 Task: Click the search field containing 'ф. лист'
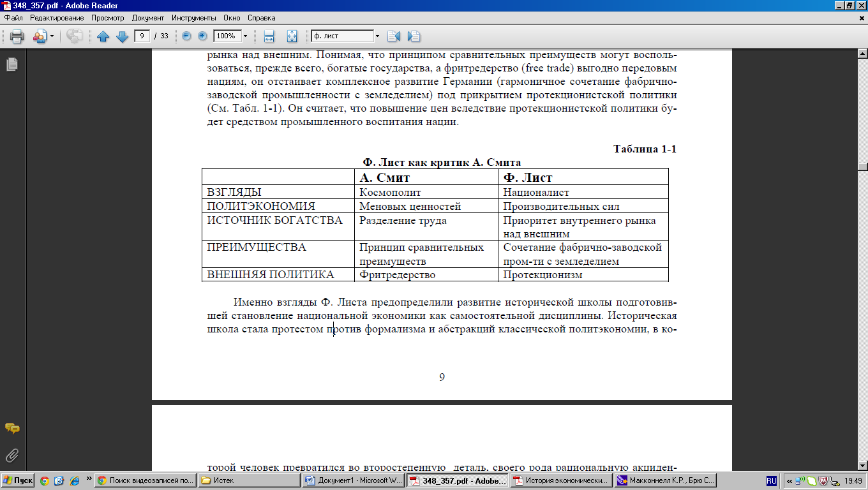(x=341, y=36)
